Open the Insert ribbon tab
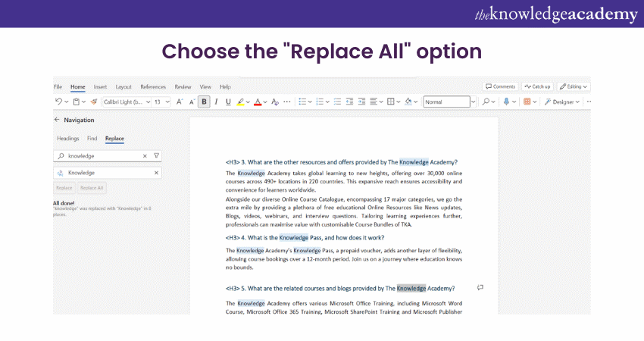This screenshot has width=644, height=341. pos(100,86)
